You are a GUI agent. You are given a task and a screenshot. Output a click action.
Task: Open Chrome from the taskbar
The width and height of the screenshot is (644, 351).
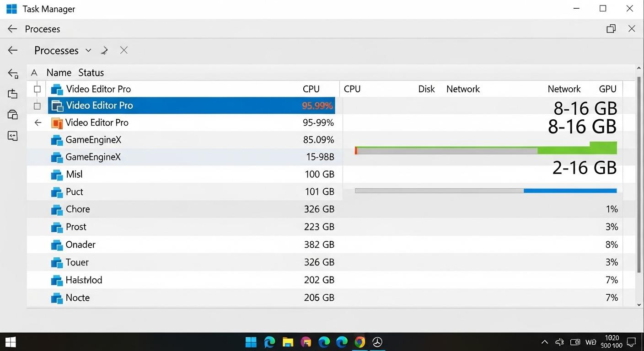click(360, 342)
